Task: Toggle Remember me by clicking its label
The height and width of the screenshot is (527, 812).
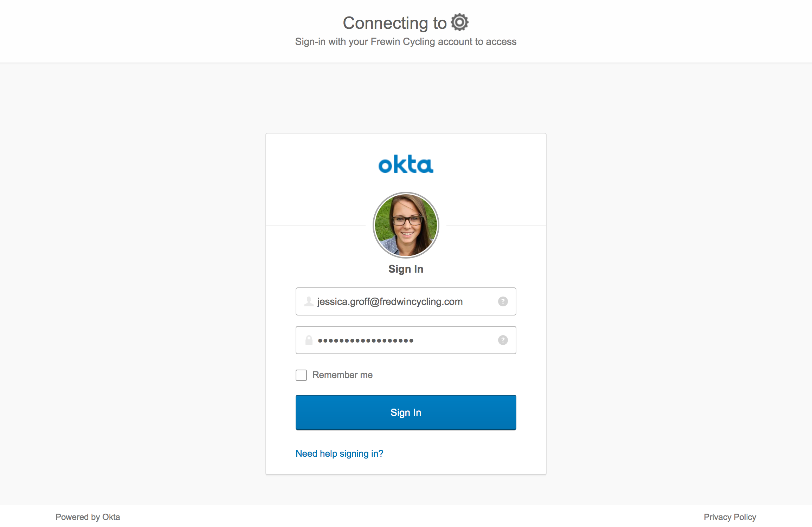Action: click(x=342, y=375)
